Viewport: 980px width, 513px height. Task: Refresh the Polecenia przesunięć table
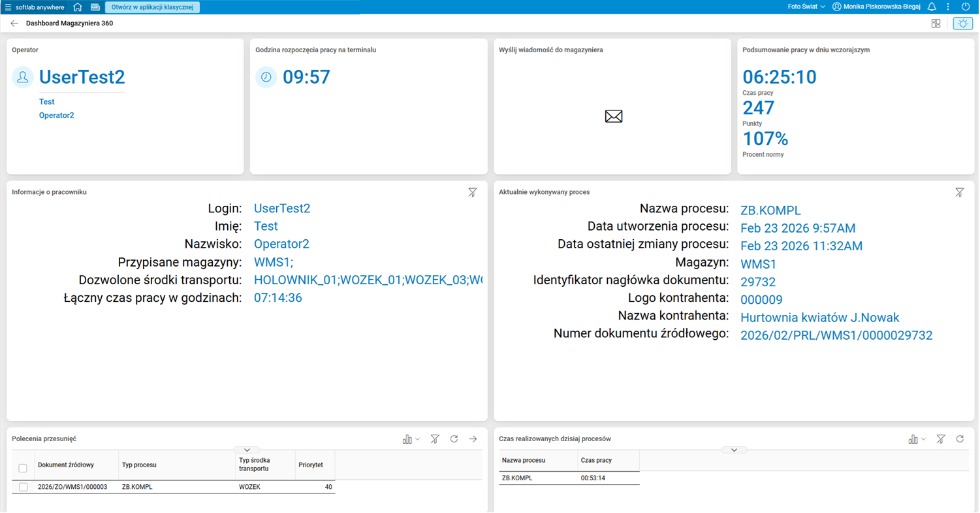click(x=454, y=439)
